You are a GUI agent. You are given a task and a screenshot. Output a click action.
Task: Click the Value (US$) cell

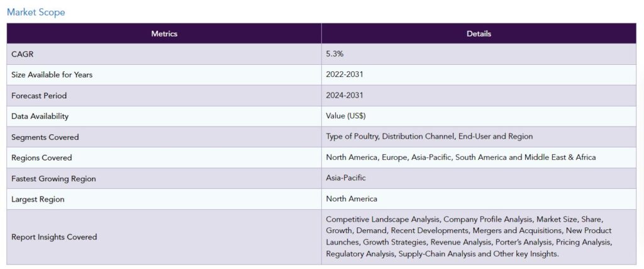point(479,117)
